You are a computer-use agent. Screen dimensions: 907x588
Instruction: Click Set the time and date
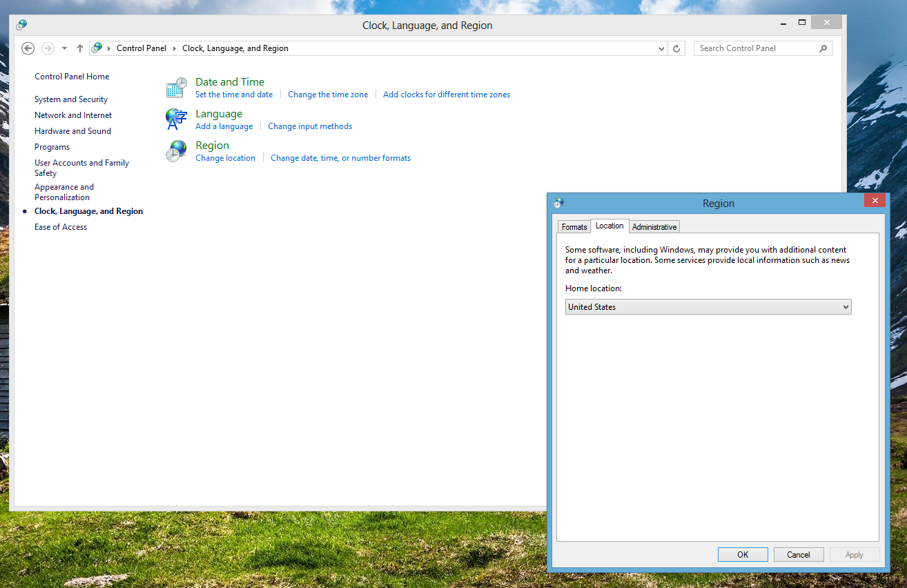coord(234,95)
